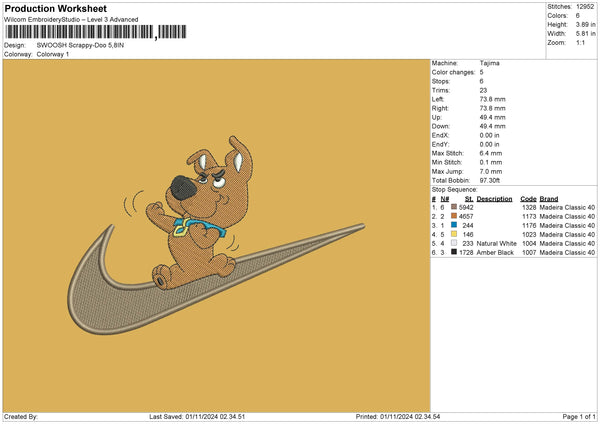Click the Total Bobbin value 97.30ft
Screen dimensions: 600x424
tap(490, 180)
